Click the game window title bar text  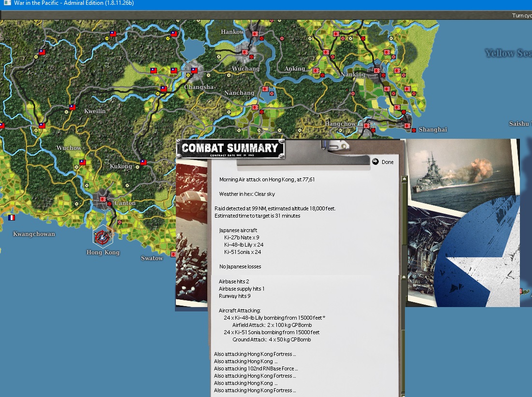click(x=73, y=3)
